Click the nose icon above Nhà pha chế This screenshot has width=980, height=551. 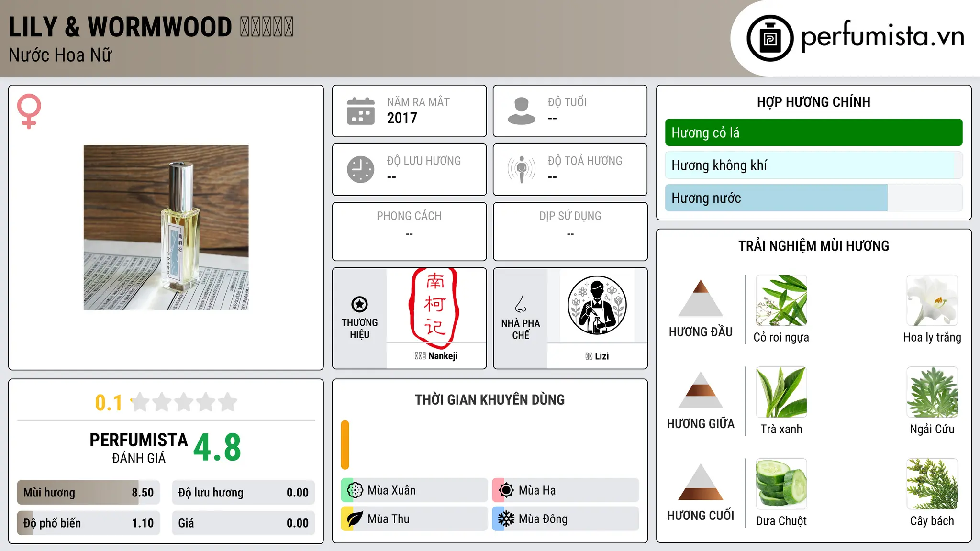[x=521, y=305]
